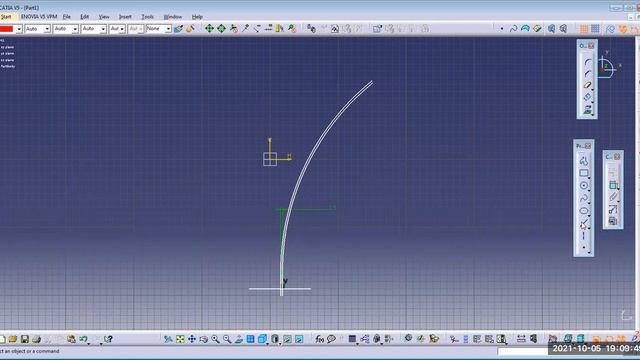The image size is (640, 360).
Task: Open the Edit menu
Action: pyautogui.click(x=84, y=17)
